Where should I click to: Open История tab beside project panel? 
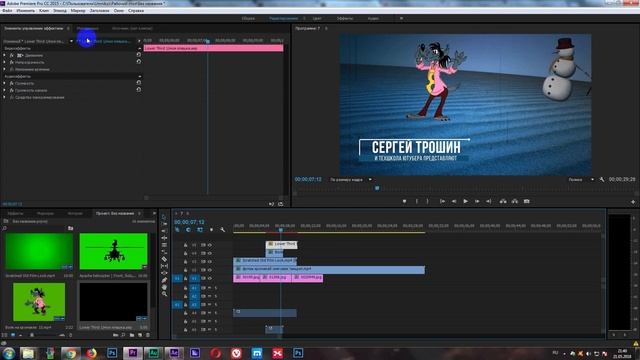coord(75,213)
